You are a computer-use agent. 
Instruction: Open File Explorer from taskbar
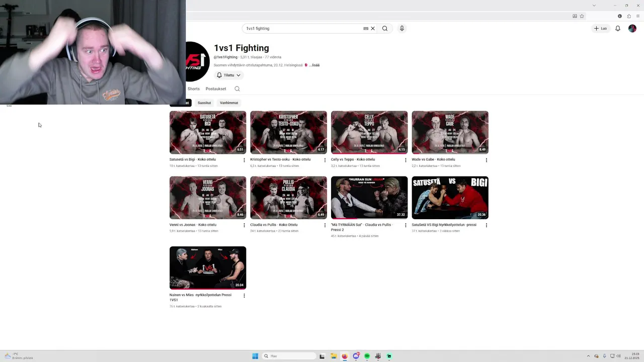tap(334, 356)
